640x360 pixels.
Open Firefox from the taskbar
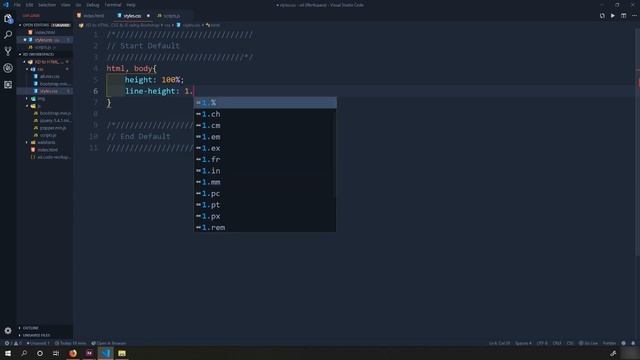click(x=73, y=353)
